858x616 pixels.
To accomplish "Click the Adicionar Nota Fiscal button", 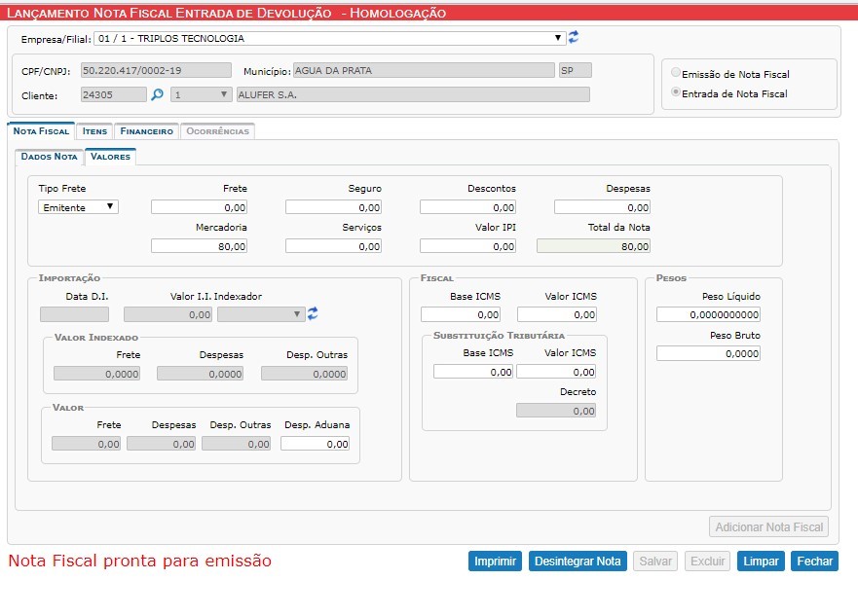I will pyautogui.click(x=768, y=526).
